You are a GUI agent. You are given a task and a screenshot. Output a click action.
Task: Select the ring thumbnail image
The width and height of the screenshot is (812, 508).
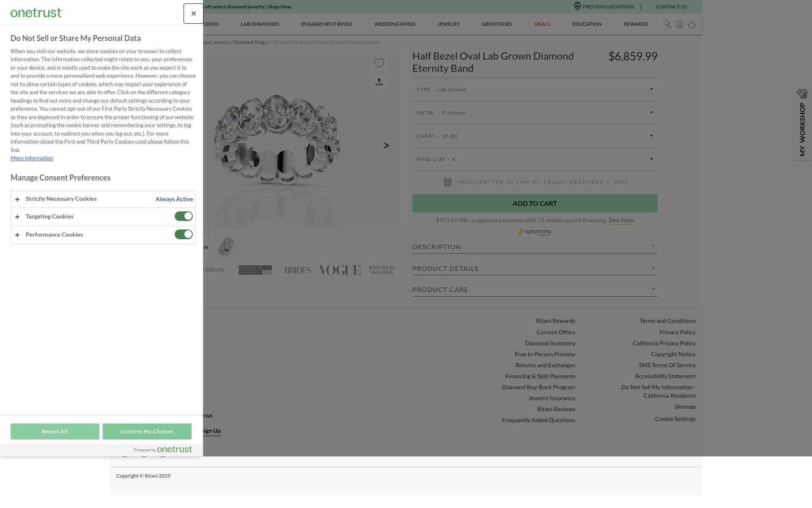pyautogui.click(x=226, y=247)
